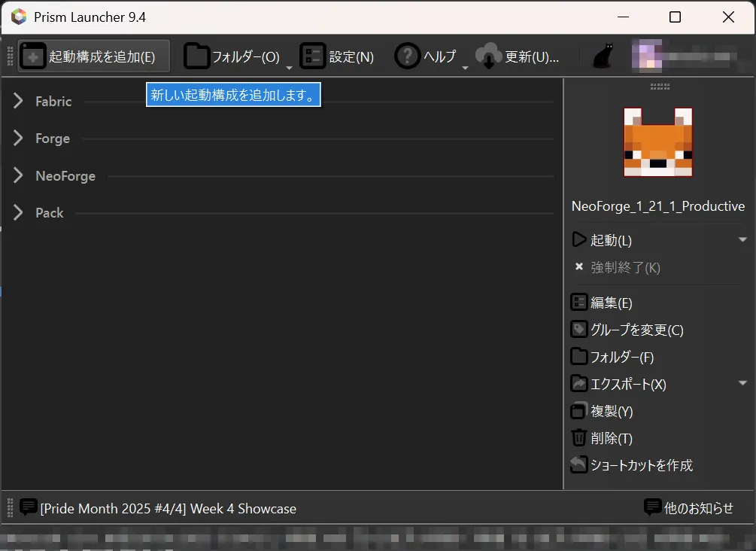This screenshot has width=756, height=551.
Task: Click the More News (他のお知らせ) button
Action: [x=689, y=508]
